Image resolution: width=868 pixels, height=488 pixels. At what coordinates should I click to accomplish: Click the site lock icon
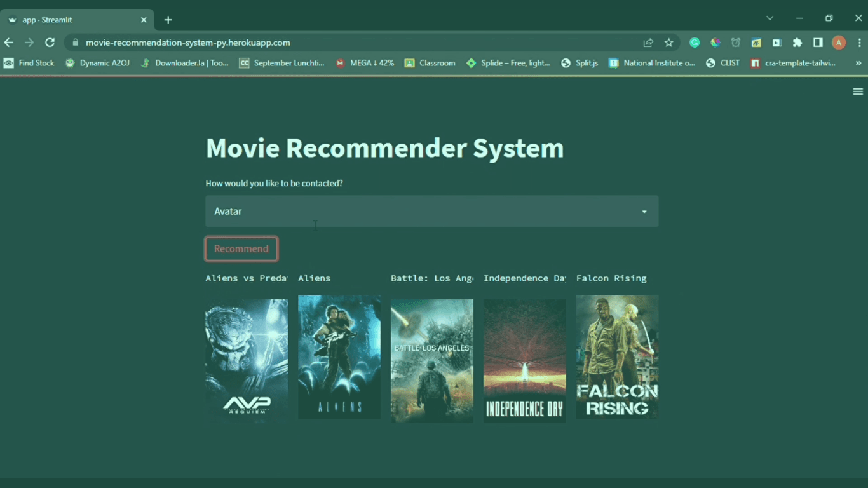[76, 43]
